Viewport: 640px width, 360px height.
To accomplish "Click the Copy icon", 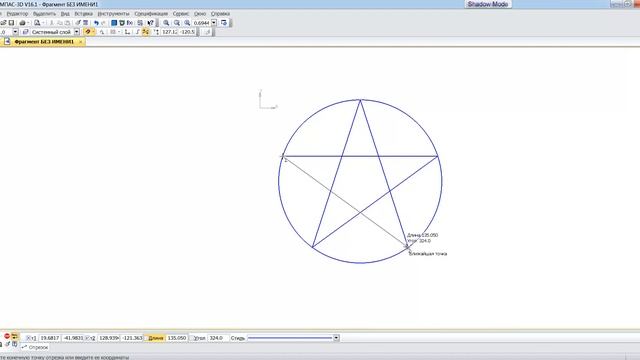I will pyautogui.click(x=60, y=23).
